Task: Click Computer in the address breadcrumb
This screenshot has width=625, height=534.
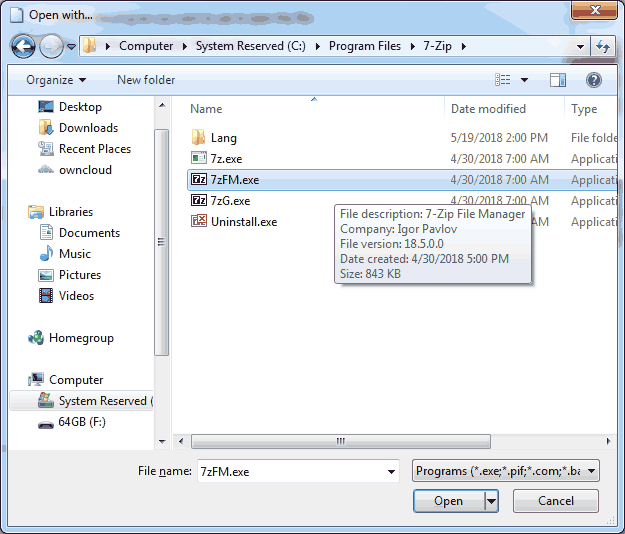Action: [146, 46]
